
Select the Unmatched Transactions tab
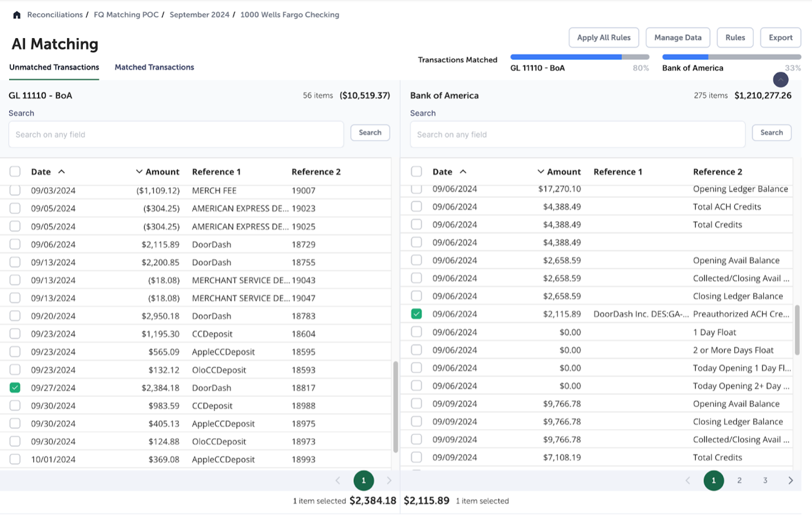pos(54,67)
